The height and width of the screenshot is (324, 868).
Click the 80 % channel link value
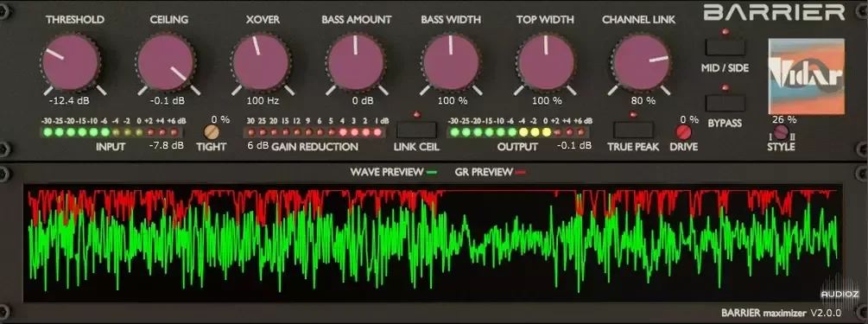point(643,101)
